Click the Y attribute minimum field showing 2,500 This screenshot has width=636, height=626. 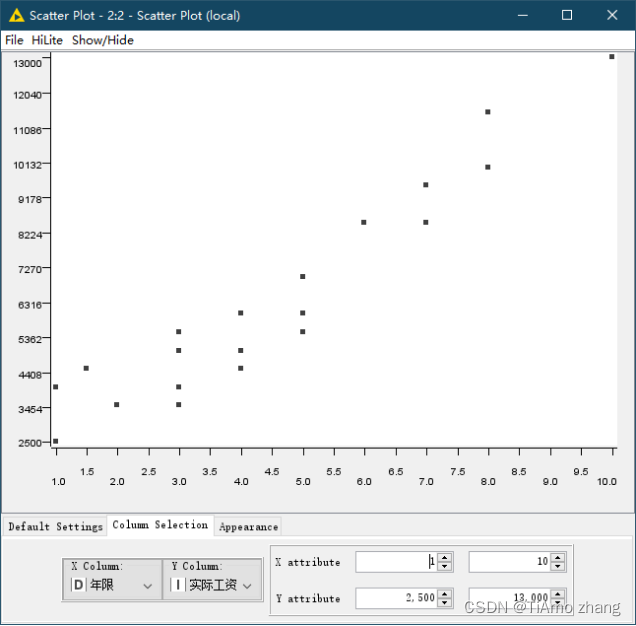[396, 598]
